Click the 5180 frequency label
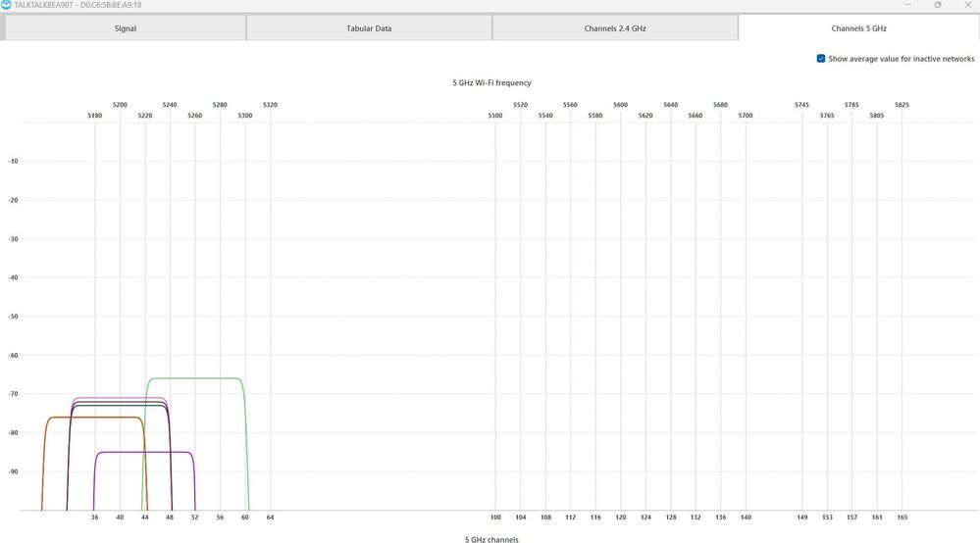The image size is (980, 543). click(x=95, y=116)
